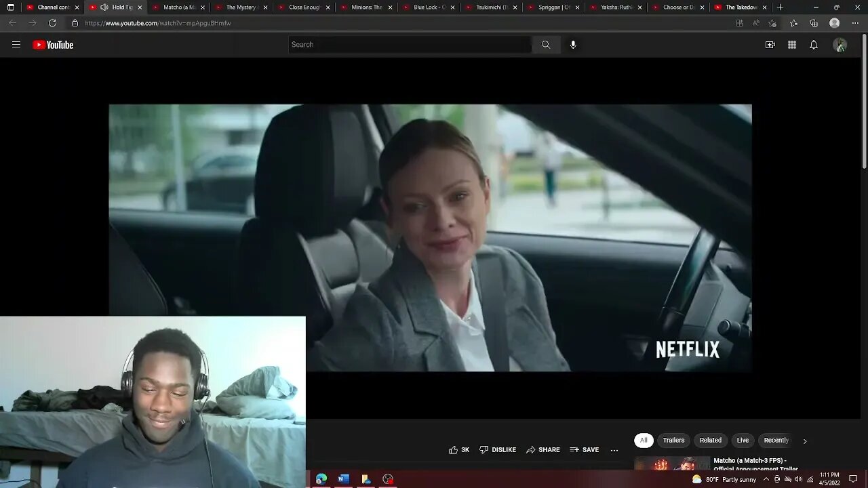Go to YouTube home via logo

[x=53, y=45]
